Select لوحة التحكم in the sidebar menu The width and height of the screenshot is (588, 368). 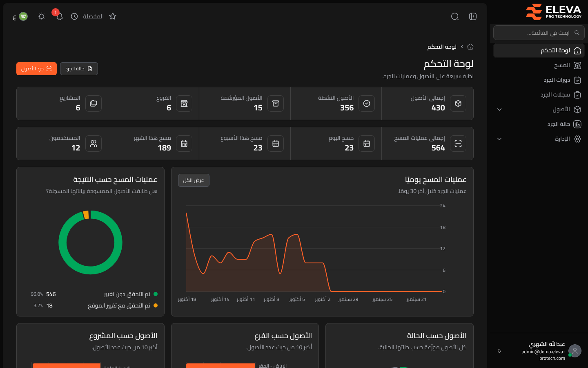pyautogui.click(x=539, y=51)
